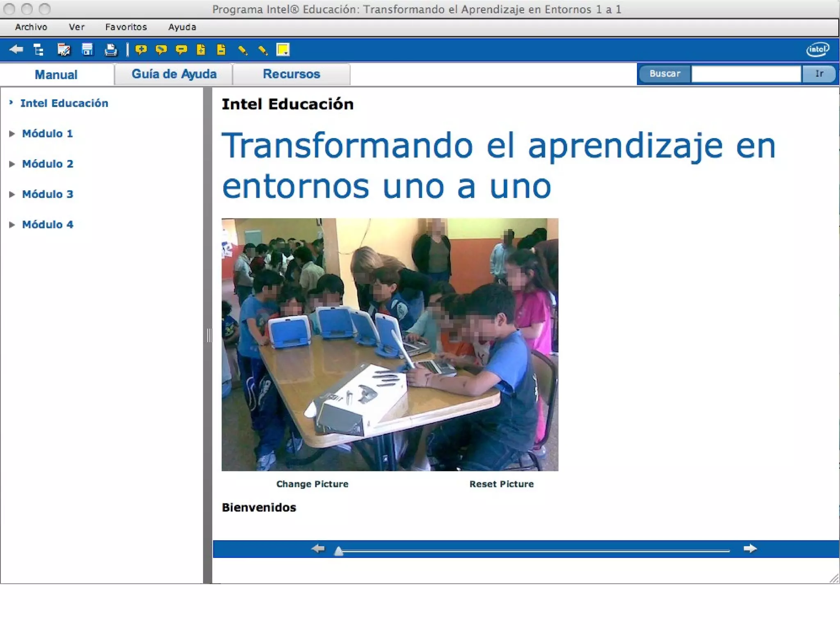Click the remove note page icon
This screenshot has height=630, width=840.
(x=221, y=50)
